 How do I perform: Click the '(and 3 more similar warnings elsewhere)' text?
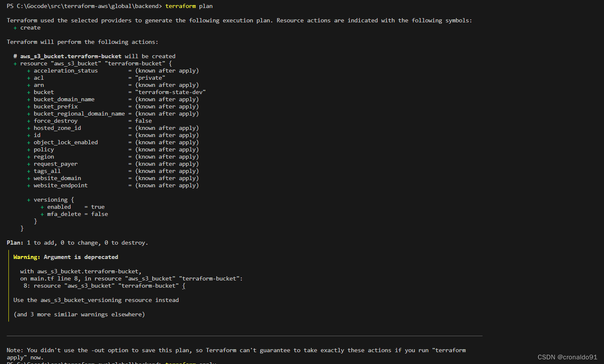coord(79,315)
